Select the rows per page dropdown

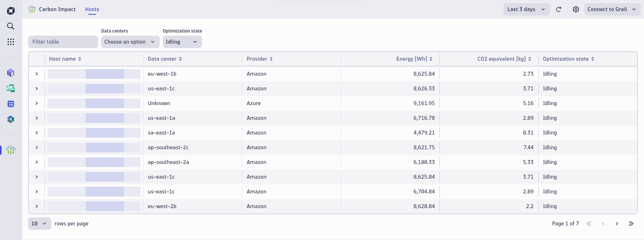pos(39,223)
